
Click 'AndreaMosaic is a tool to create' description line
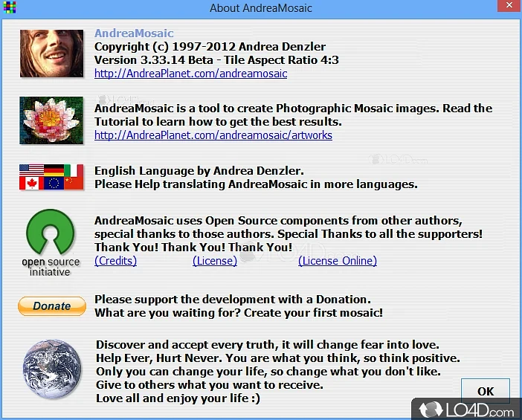click(x=293, y=109)
